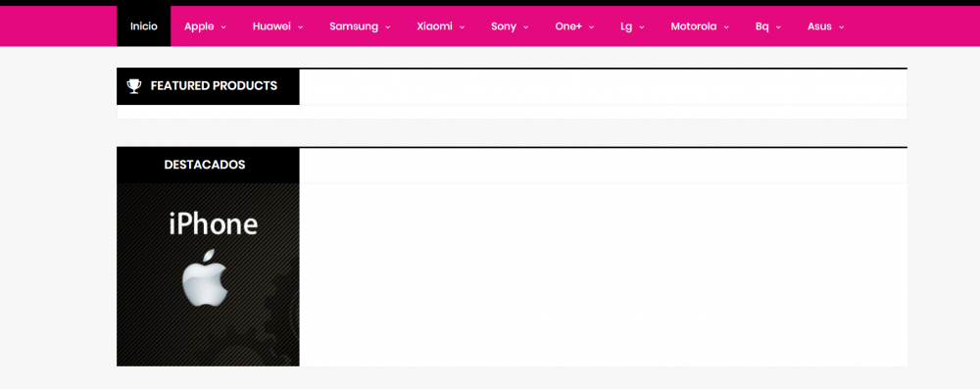Click the trophy icon beside Featured Products
This screenshot has width=980, height=389.
pos(133,85)
